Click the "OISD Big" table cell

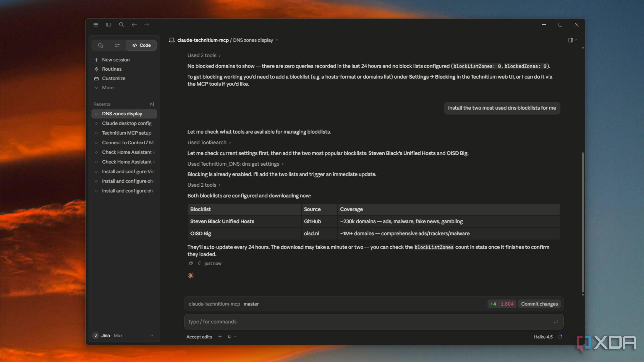tap(244, 233)
